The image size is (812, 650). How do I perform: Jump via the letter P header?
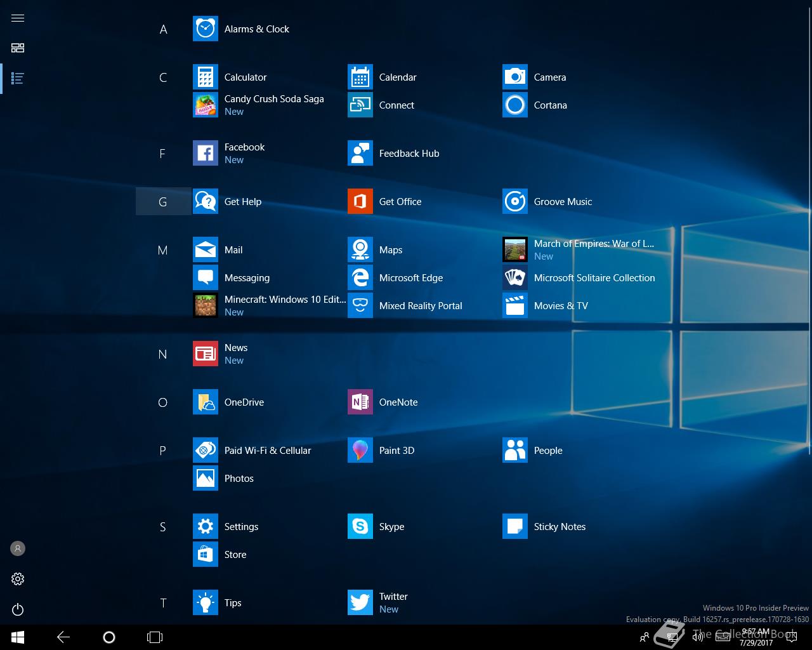click(x=163, y=451)
